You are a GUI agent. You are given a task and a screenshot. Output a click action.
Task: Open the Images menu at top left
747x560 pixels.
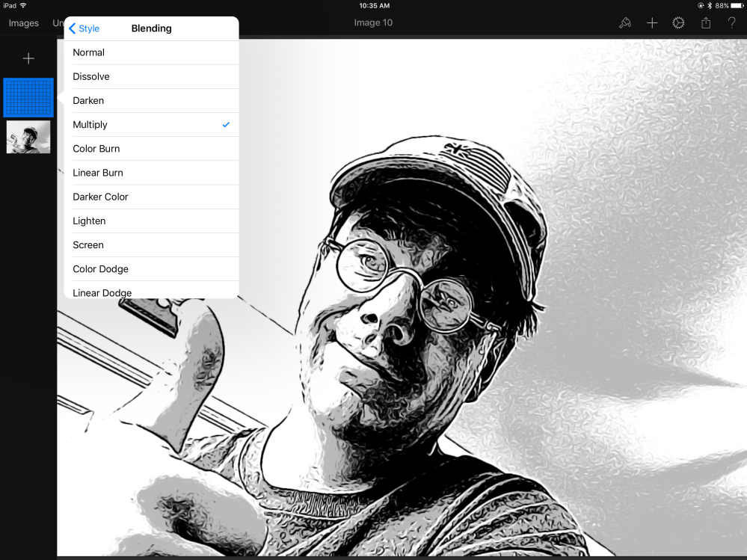click(x=23, y=23)
